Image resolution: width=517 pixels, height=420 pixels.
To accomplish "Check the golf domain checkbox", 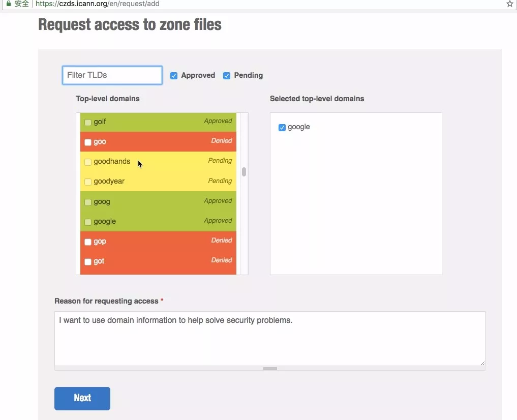I will coord(88,122).
